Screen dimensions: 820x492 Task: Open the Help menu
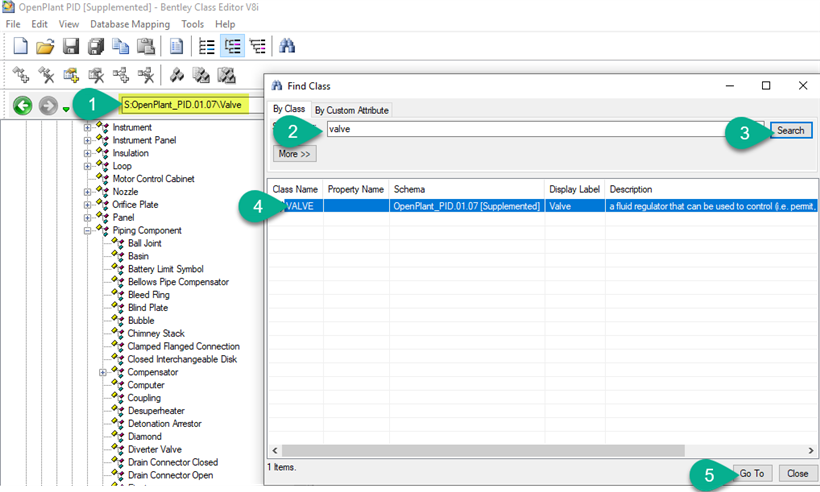pos(225,24)
